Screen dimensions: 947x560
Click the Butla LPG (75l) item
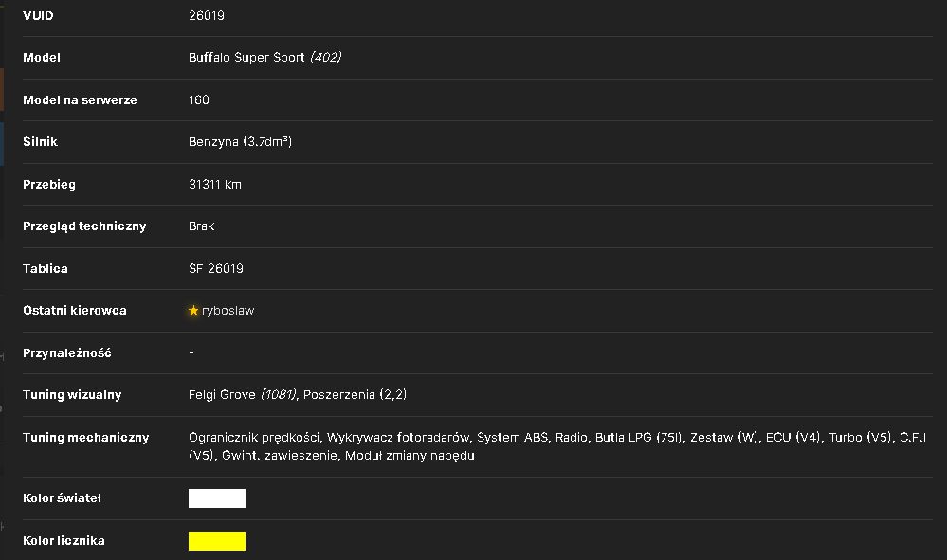pyautogui.click(x=639, y=438)
